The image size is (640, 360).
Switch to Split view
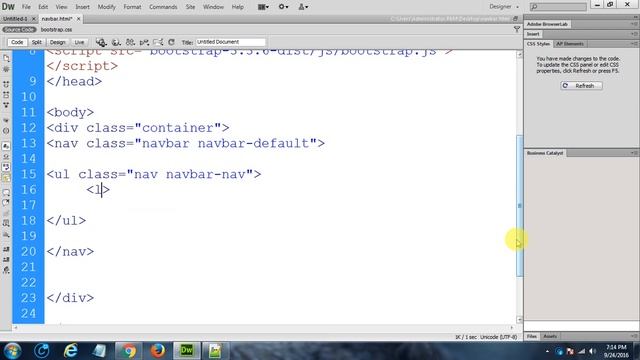click(37, 42)
